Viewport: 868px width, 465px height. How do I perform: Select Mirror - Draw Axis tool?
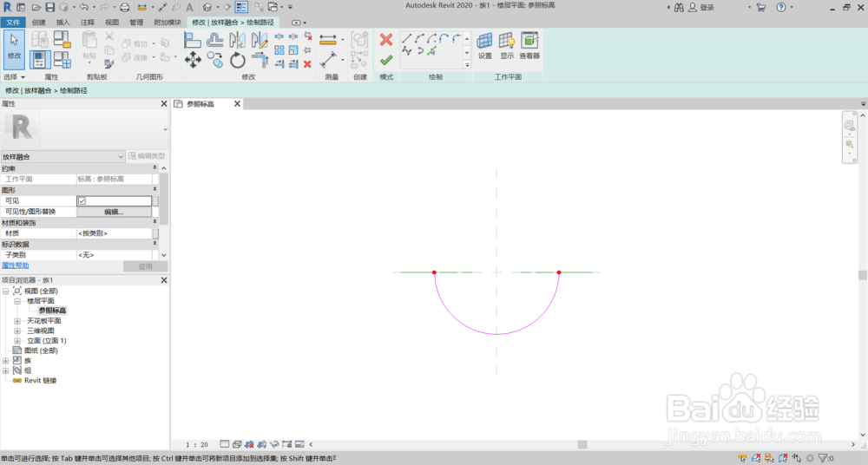[x=259, y=40]
